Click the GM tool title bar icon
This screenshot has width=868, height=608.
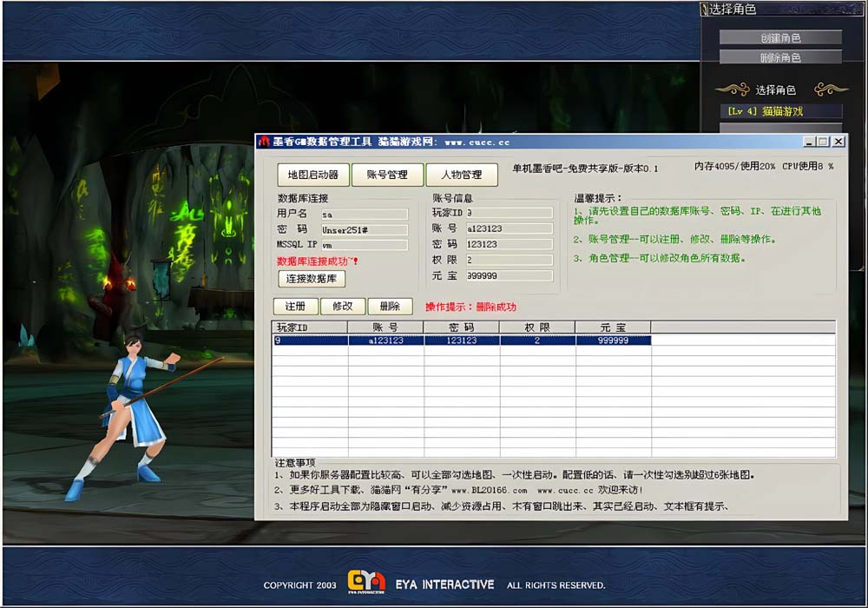(x=264, y=142)
